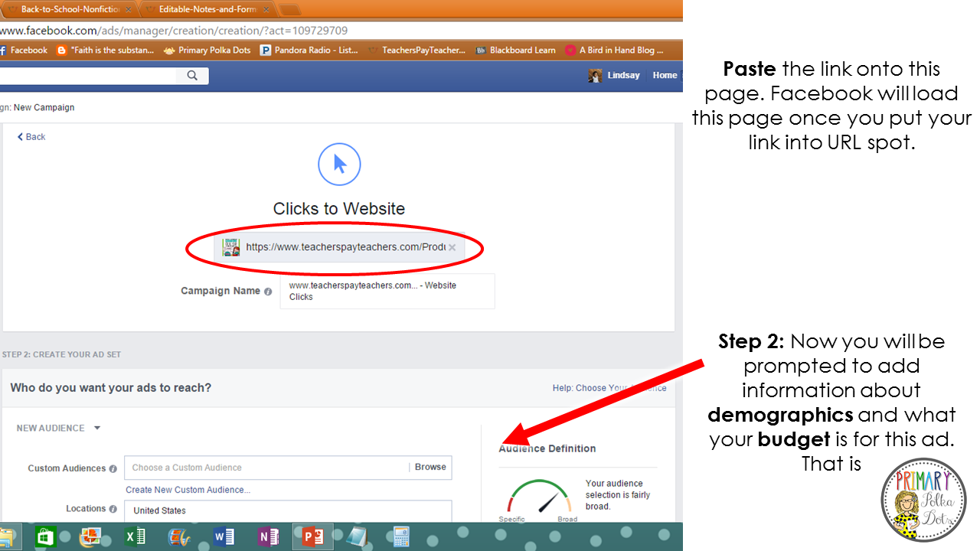This screenshot has width=980, height=551.
Task: Click the Facebook search box
Action: click(89, 75)
